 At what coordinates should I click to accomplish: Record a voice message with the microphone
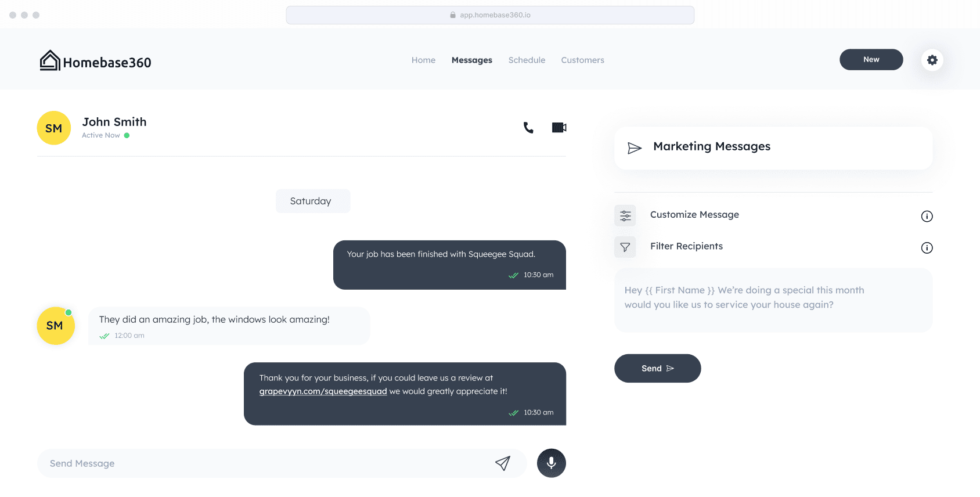coord(551,463)
